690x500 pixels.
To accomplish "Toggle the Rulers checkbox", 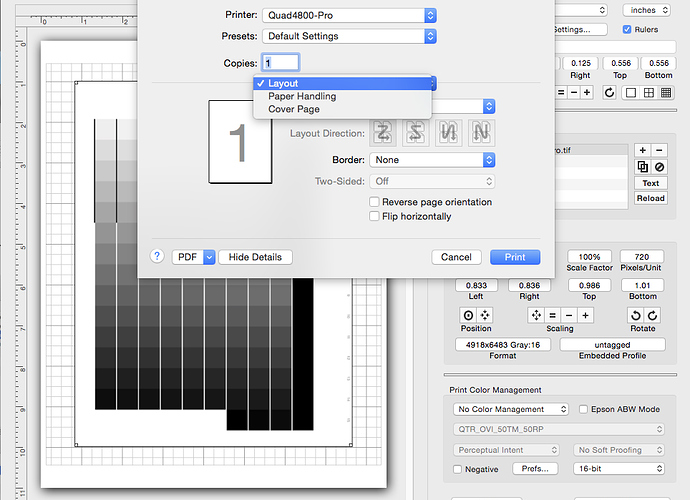I will coord(627,29).
